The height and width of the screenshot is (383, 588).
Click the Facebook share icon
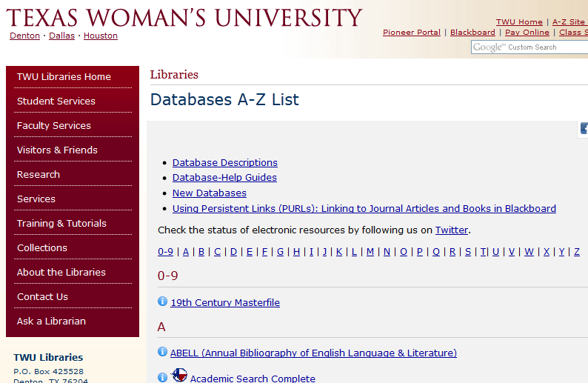584,128
